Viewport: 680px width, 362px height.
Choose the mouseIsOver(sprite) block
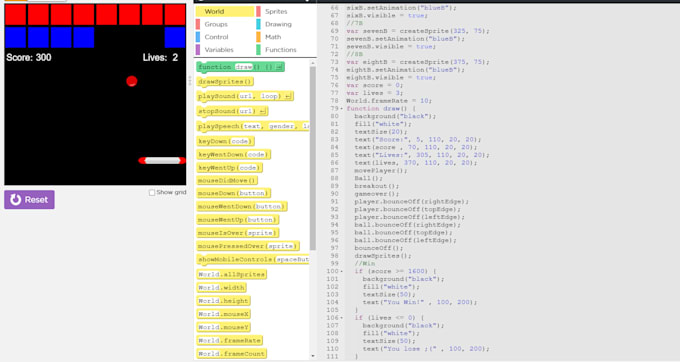pyautogui.click(x=238, y=233)
